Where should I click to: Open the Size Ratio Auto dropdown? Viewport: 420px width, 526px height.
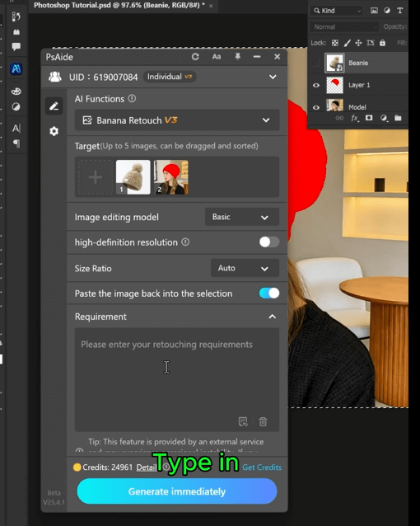[245, 268]
